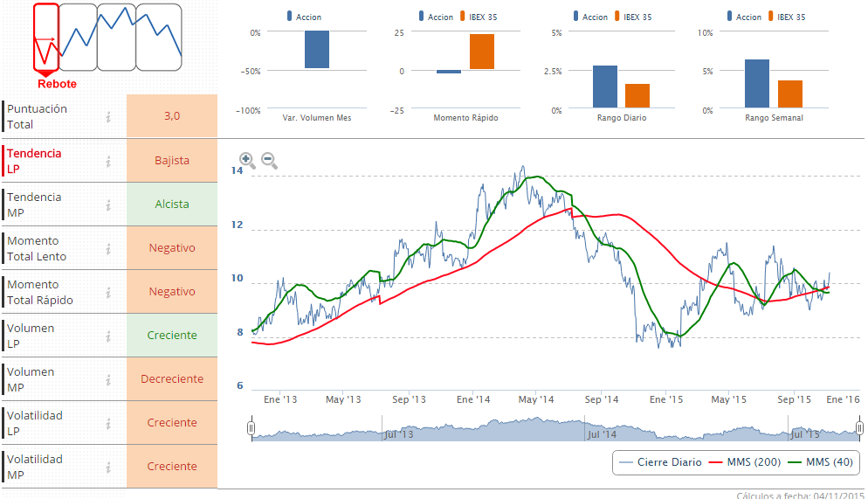Click right handle of the date range navigator
The image size is (868, 499).
pyautogui.click(x=860, y=428)
